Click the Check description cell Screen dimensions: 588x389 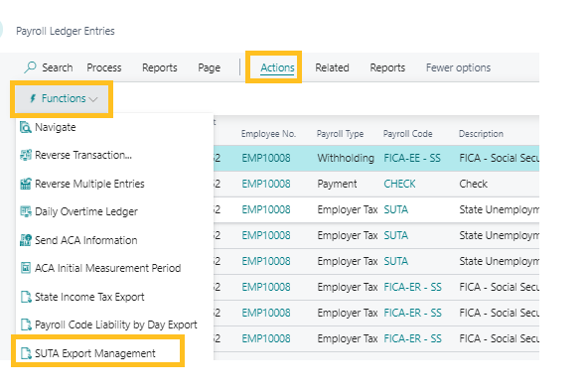click(473, 184)
